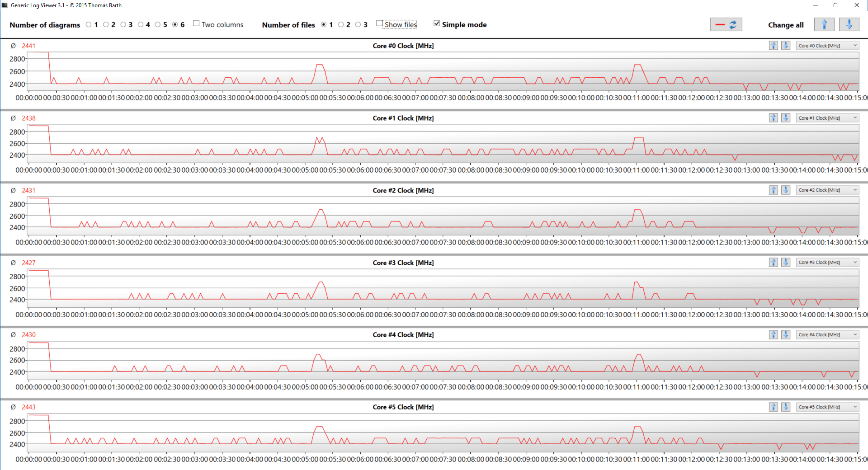Image resolution: width=868 pixels, height=470 pixels.
Task: Click inside the Core #2 Clock chart
Action: pyautogui.click(x=443, y=216)
